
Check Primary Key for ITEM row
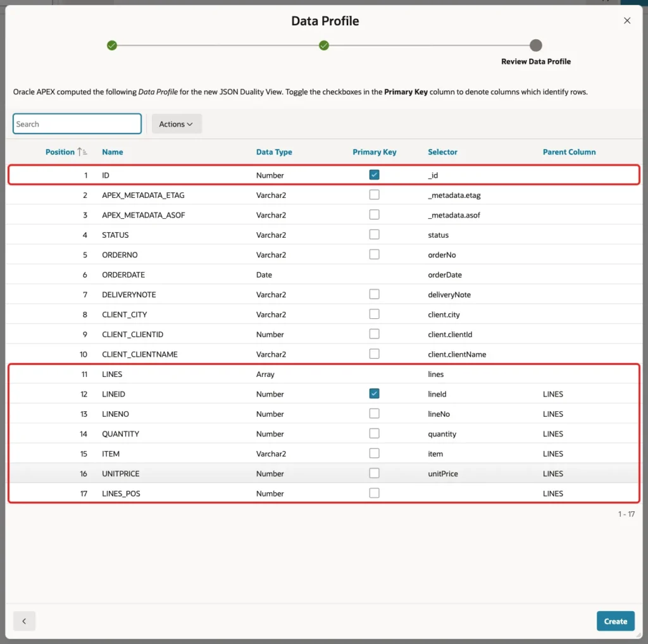coord(374,453)
